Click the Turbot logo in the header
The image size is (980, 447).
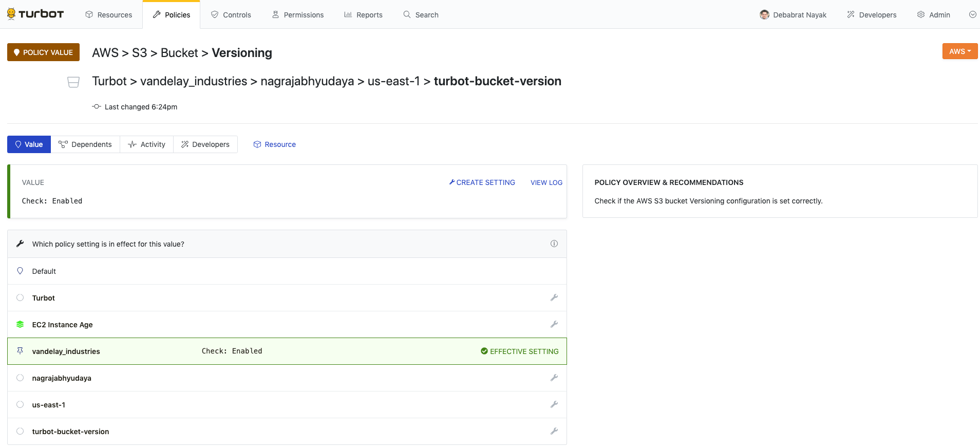point(35,14)
